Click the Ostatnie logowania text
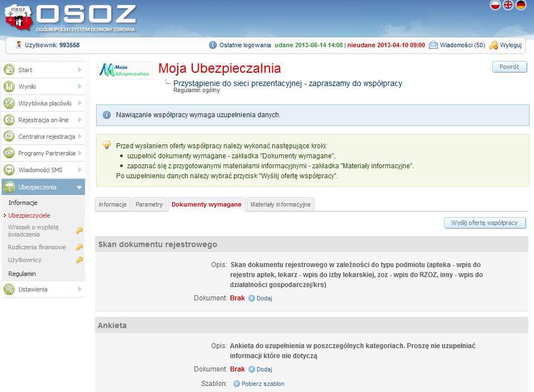 point(245,45)
